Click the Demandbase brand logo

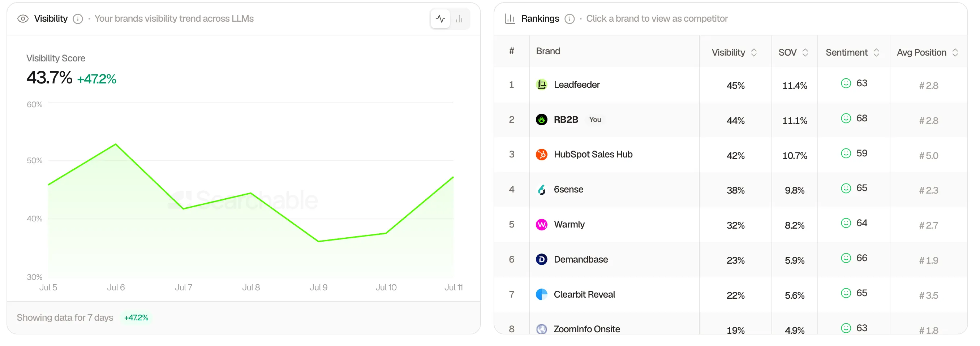(x=541, y=259)
